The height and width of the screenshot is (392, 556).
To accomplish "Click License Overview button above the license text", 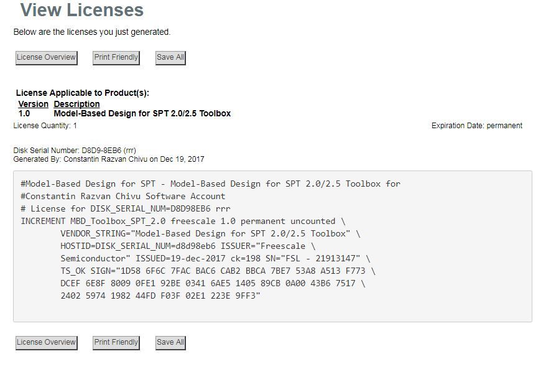I will [x=47, y=57].
